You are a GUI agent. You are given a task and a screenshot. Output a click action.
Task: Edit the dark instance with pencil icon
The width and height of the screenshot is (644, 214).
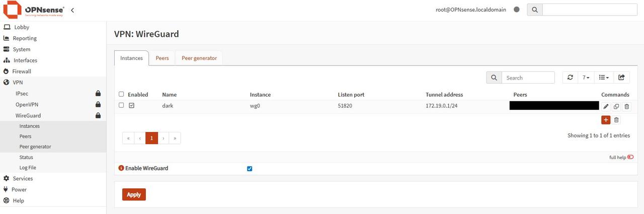pos(606,106)
